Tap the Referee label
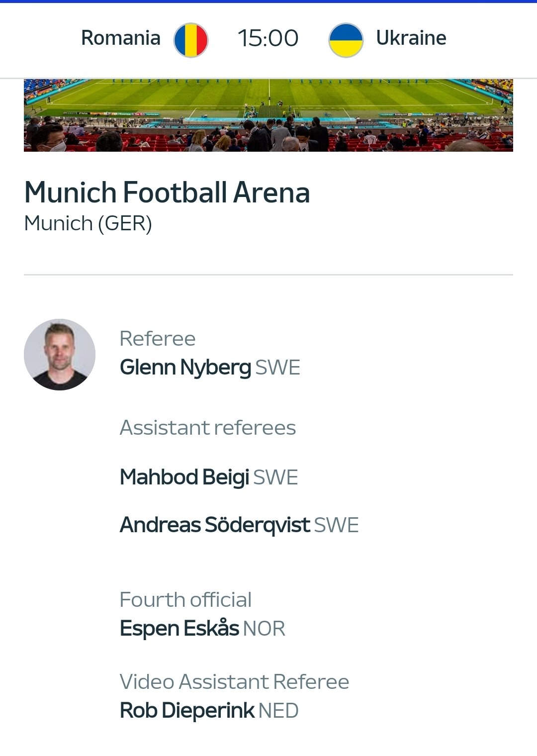 (x=158, y=339)
